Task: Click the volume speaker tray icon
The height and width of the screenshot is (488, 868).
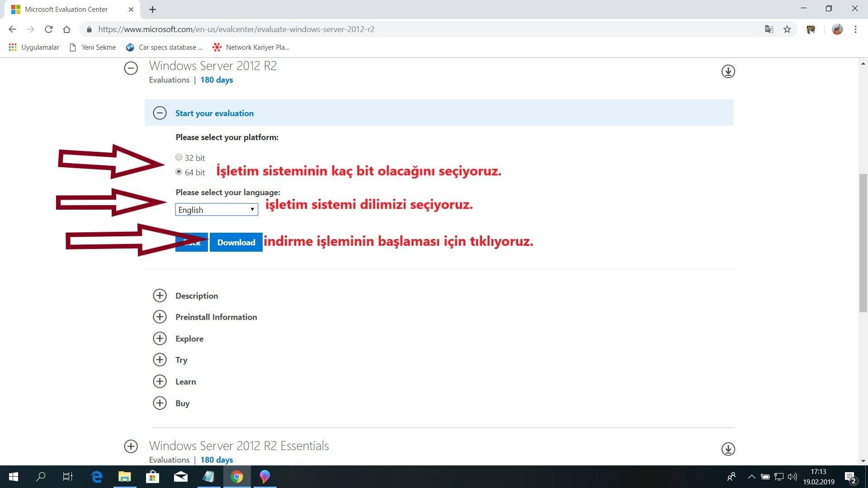Action: tap(793, 477)
